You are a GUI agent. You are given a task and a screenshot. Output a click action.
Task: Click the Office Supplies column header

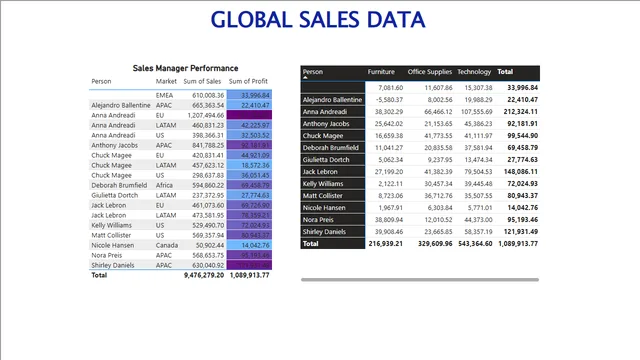pyautogui.click(x=430, y=72)
